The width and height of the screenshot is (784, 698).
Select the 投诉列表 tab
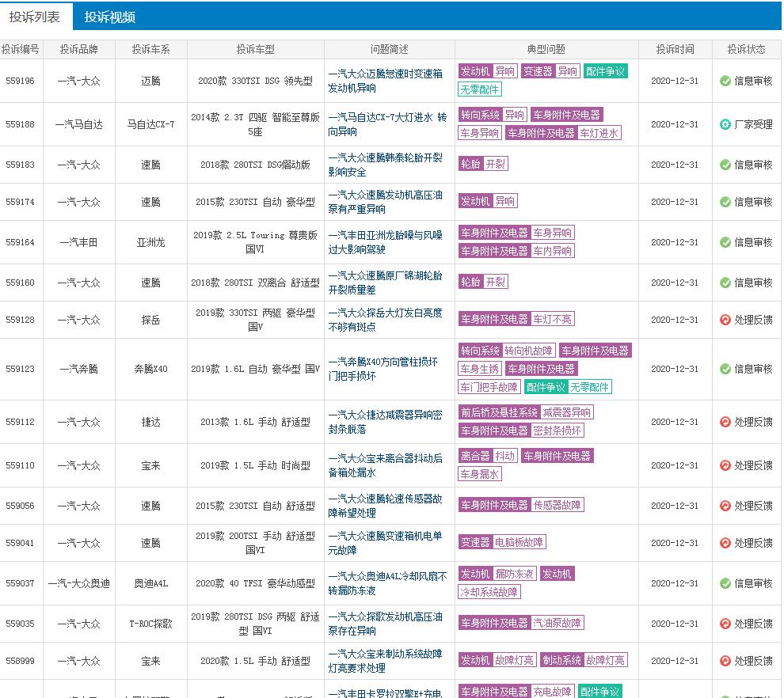tap(36, 17)
